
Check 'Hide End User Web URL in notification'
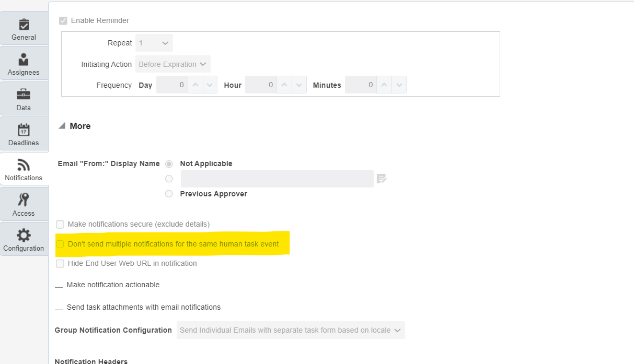[60, 263]
